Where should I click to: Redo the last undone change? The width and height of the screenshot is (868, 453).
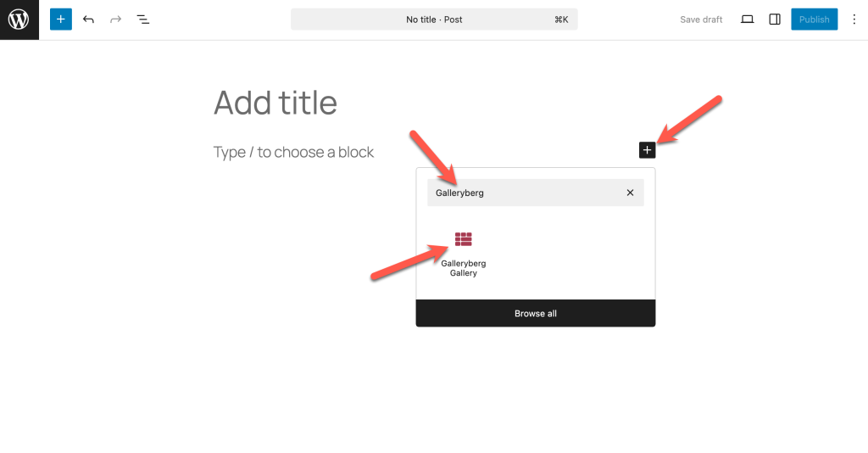pyautogui.click(x=115, y=19)
